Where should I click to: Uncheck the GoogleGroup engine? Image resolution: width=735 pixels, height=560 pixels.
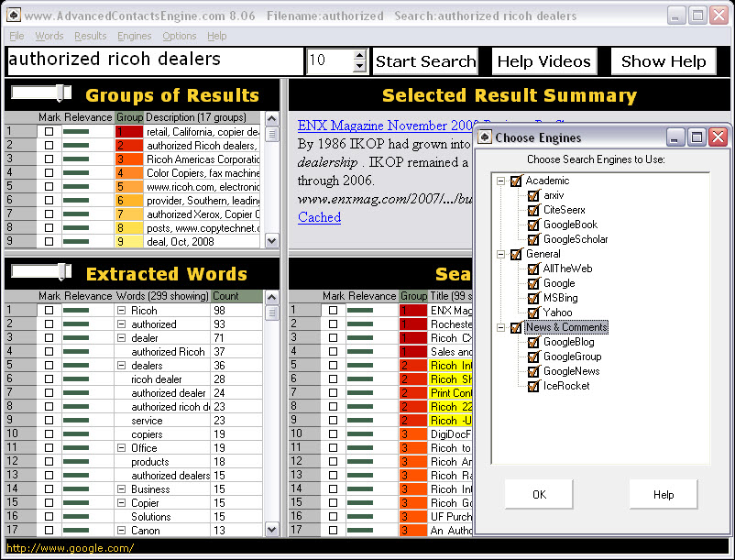click(x=533, y=357)
